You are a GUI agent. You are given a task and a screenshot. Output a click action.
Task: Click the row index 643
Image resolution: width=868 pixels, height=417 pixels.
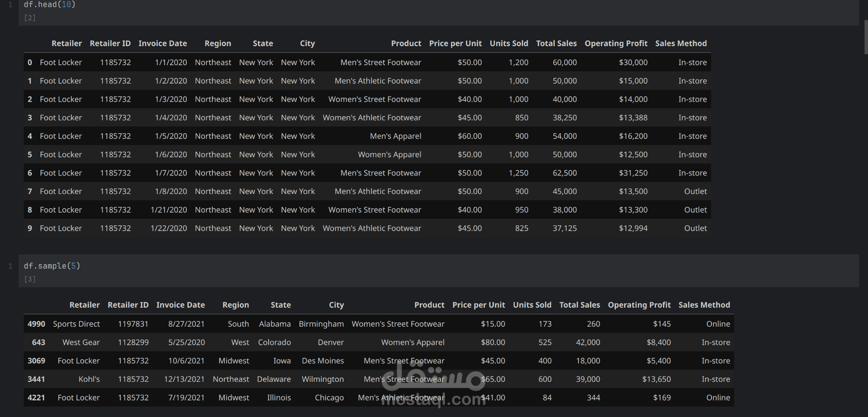pos(39,342)
